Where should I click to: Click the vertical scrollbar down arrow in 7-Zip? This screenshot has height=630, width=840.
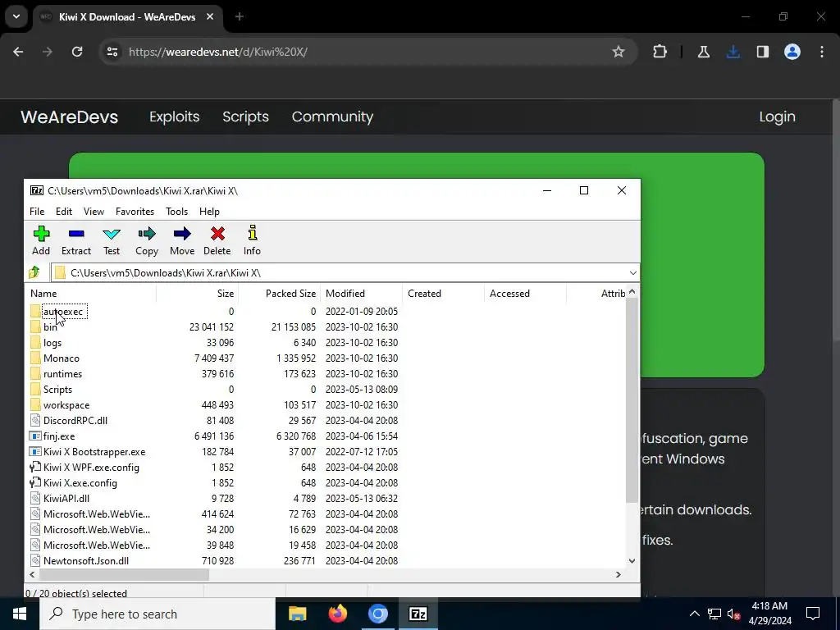pos(632,561)
